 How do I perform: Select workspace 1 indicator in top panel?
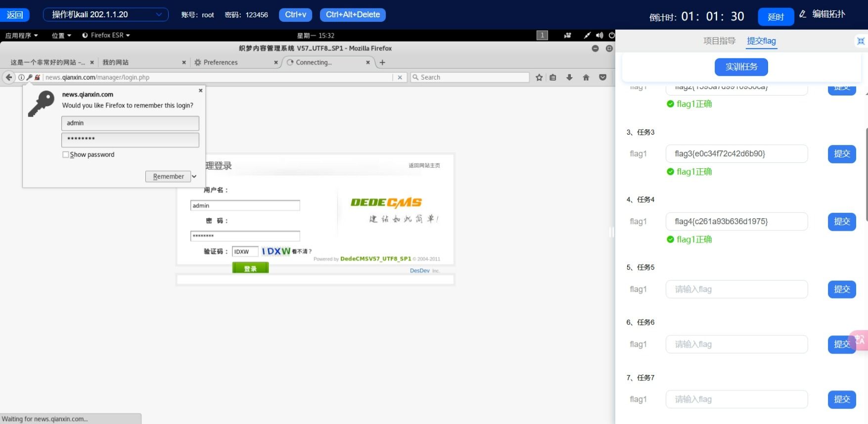tap(542, 35)
